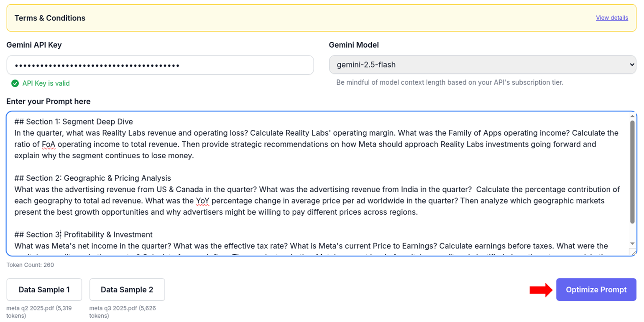Select Data Sample 2

coord(127,289)
